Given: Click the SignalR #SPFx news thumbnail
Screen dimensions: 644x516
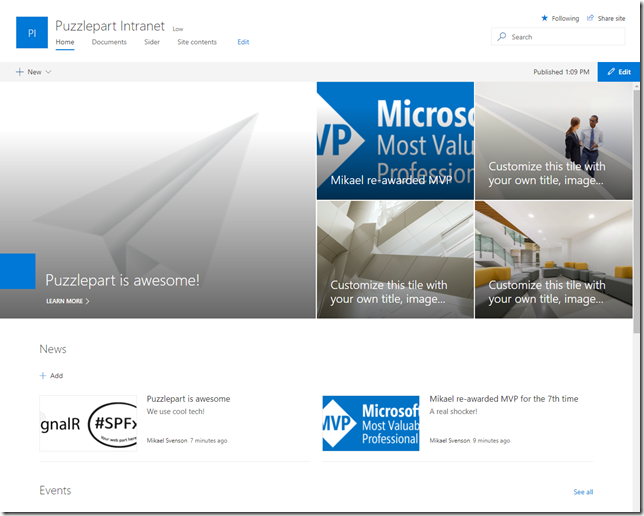Looking at the screenshot, I should pyautogui.click(x=88, y=424).
